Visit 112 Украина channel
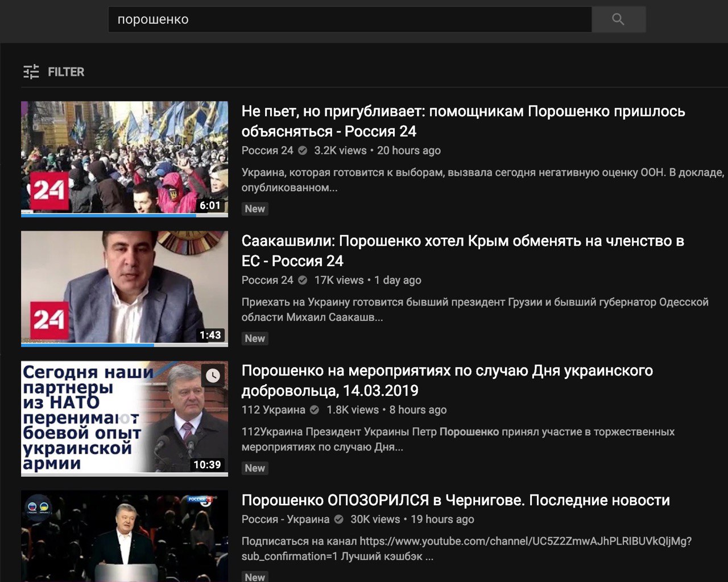Screen dimensions: 728x582 (x=274, y=410)
